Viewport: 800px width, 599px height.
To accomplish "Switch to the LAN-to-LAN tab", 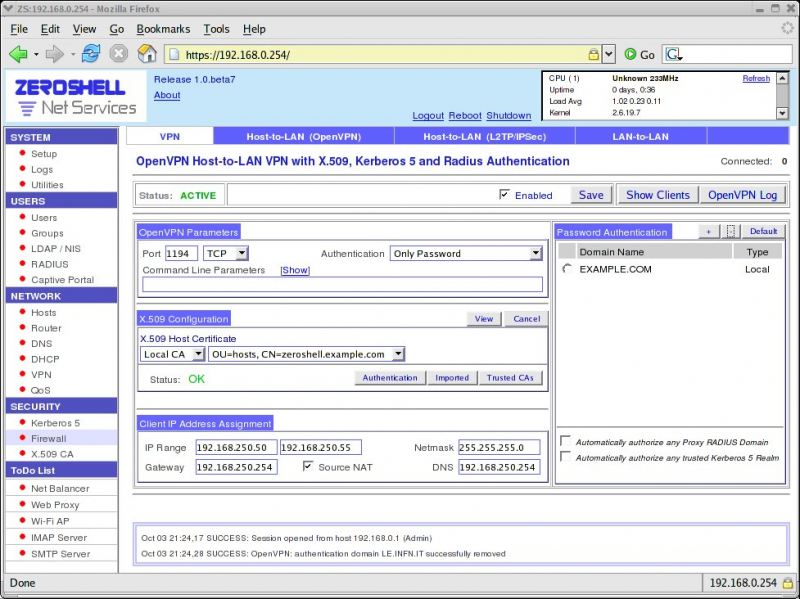I will pos(641,136).
